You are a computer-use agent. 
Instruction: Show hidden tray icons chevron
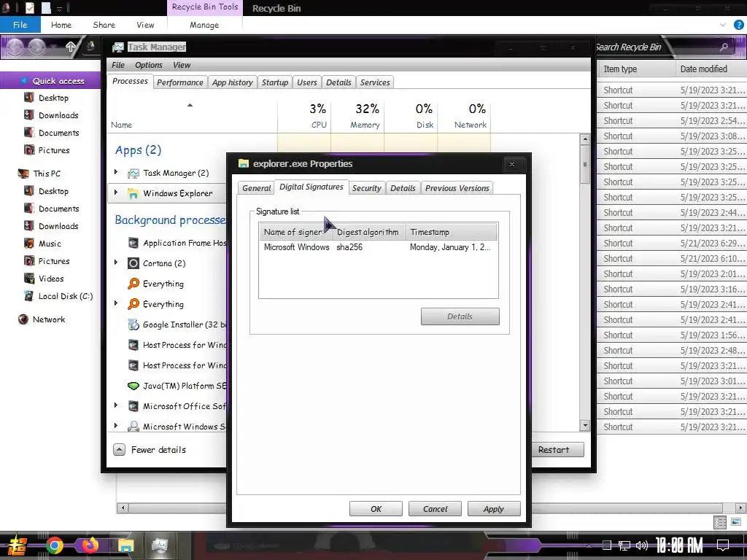coord(589,545)
